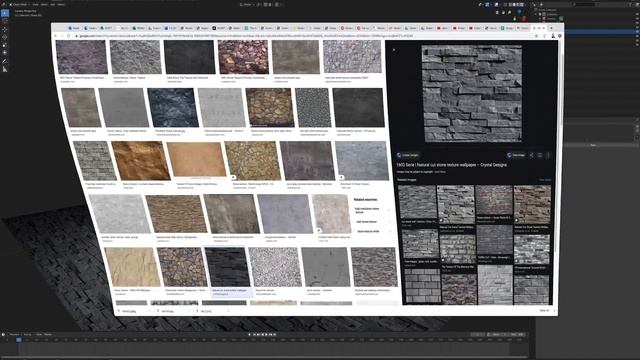Expand the first download item's chevron
The image size is (640, 360).
click(149, 311)
